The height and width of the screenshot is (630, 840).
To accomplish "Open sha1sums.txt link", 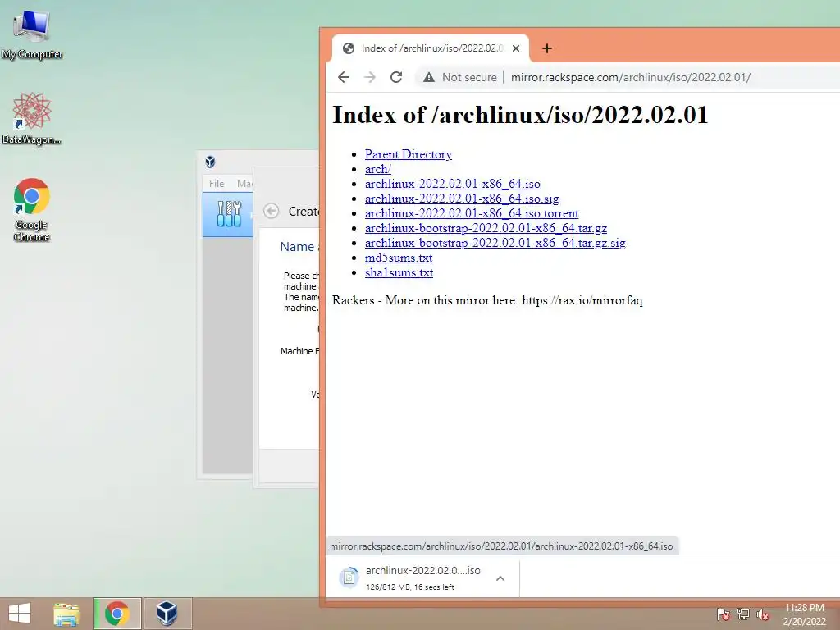I will [399, 272].
